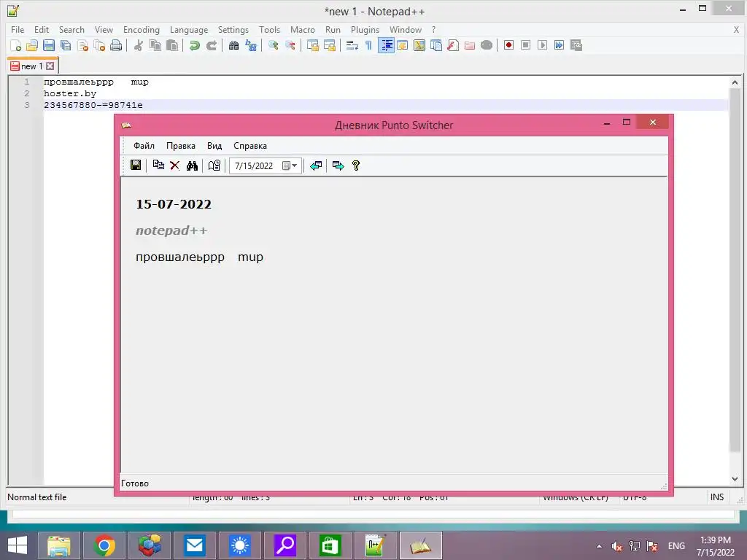The width and height of the screenshot is (747, 560).
Task: Click the diary heading '15-07-2022'
Action: [x=174, y=204]
